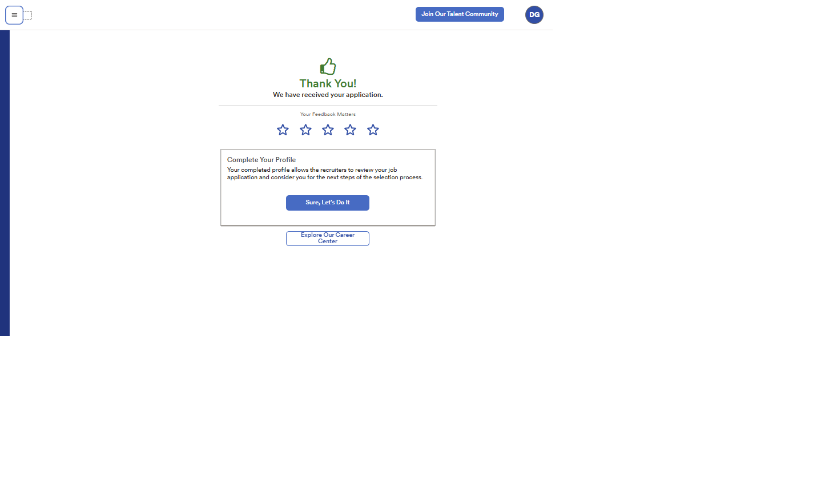Rate one star in the feedback row

point(283,130)
